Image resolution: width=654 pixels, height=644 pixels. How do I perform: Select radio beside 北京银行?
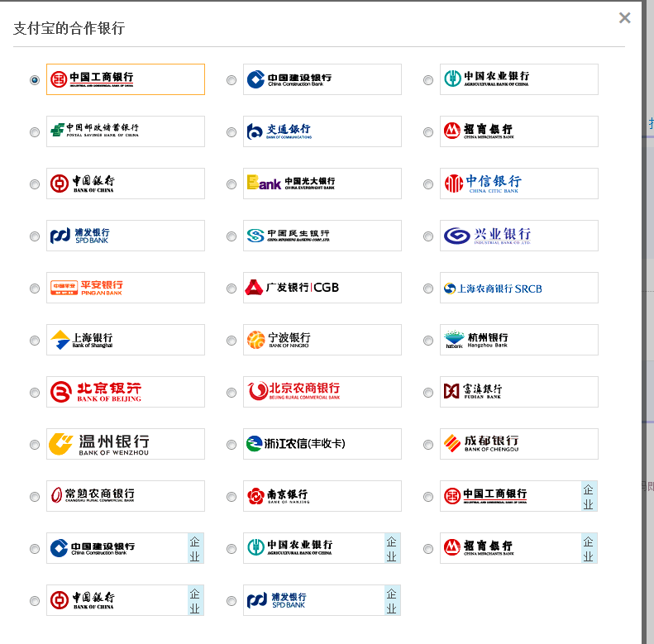click(x=35, y=393)
